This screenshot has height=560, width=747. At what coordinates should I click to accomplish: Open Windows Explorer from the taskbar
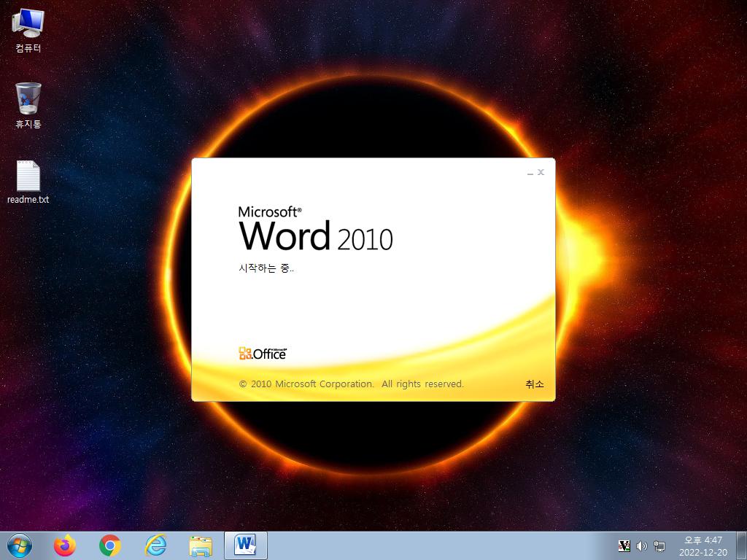[201, 545]
